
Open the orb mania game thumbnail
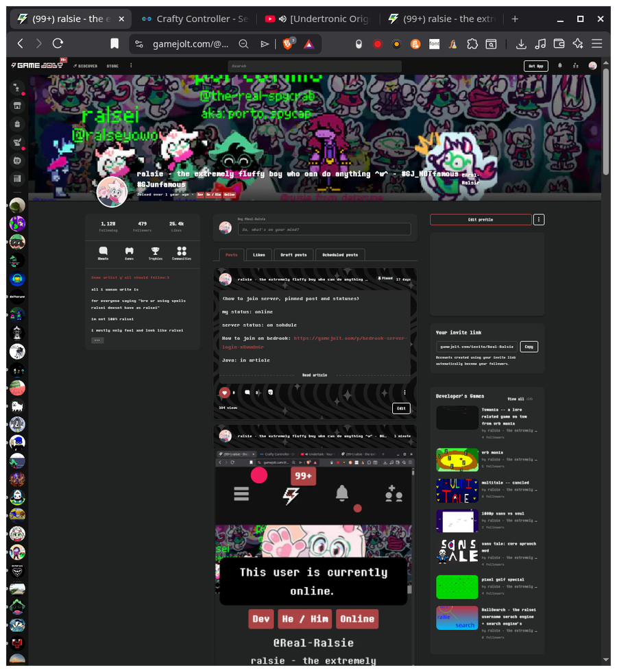pos(457,460)
